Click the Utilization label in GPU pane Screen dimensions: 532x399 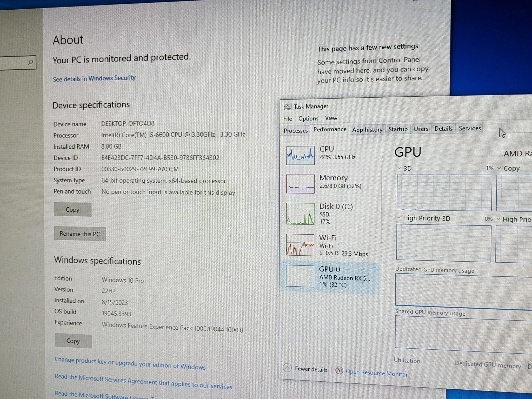407,361
